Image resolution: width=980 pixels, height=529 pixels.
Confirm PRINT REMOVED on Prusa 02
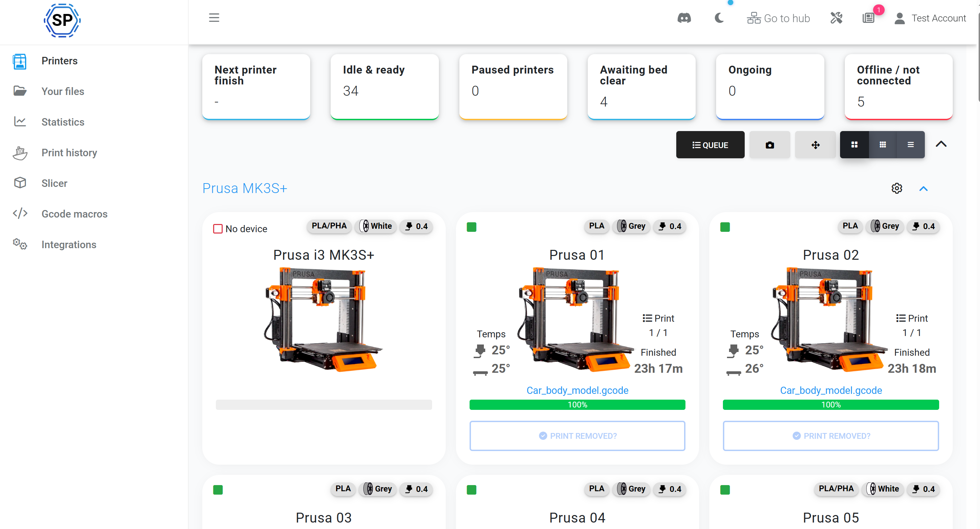tap(831, 436)
